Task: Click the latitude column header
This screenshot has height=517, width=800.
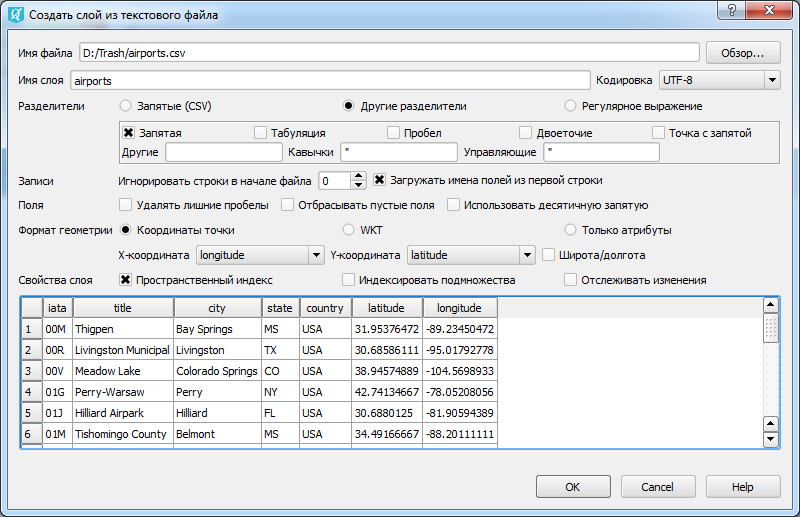Action: [387, 308]
